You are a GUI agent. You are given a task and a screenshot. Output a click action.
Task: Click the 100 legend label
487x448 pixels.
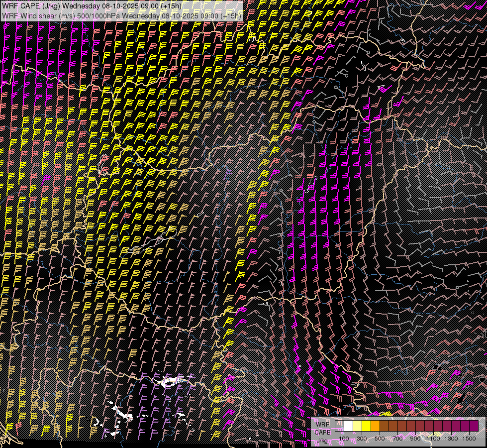point(344,439)
